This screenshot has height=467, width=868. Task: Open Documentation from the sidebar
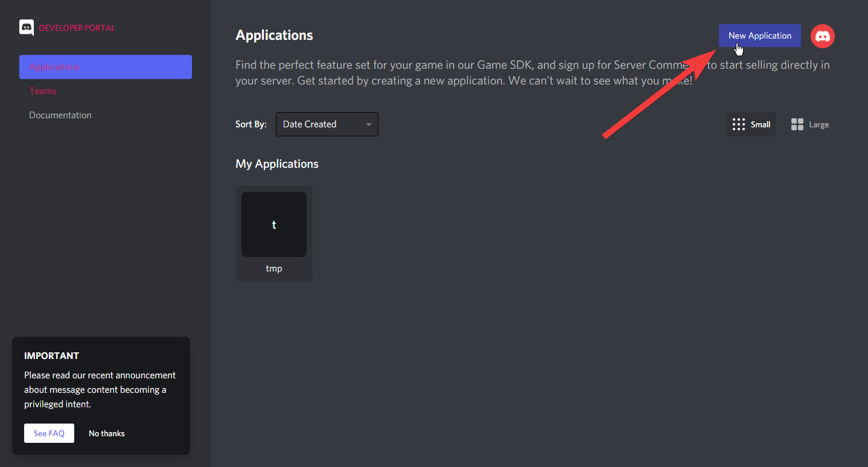(60, 115)
